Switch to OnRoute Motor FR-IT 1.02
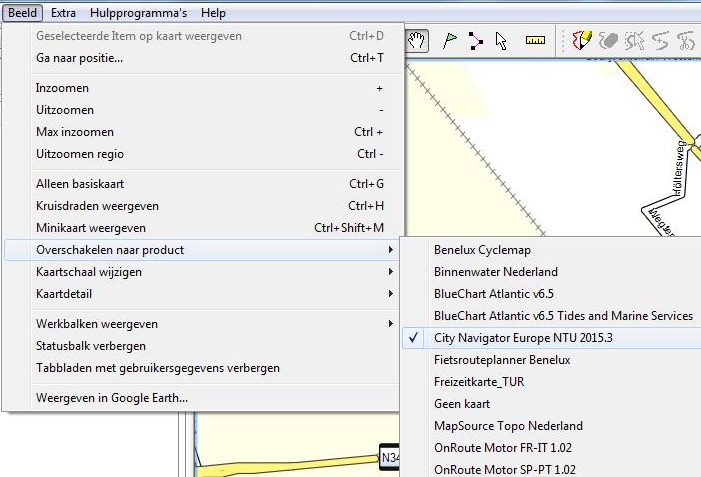 [x=551, y=447]
